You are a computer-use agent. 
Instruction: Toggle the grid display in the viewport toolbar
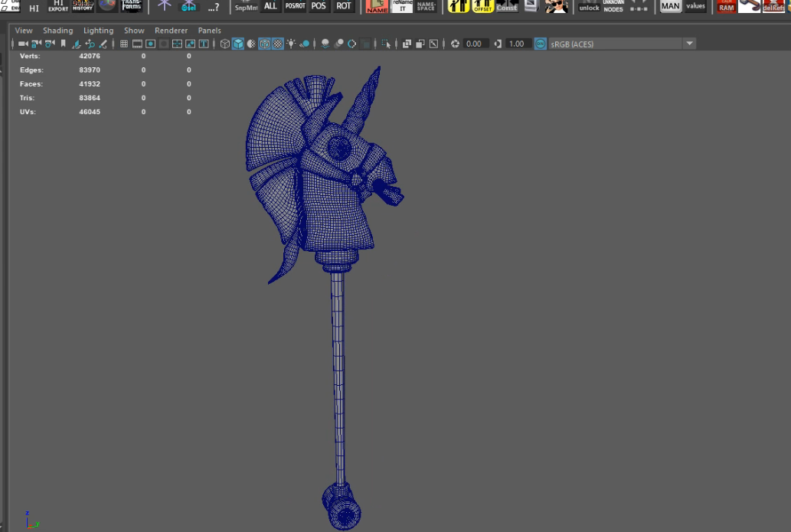click(123, 44)
